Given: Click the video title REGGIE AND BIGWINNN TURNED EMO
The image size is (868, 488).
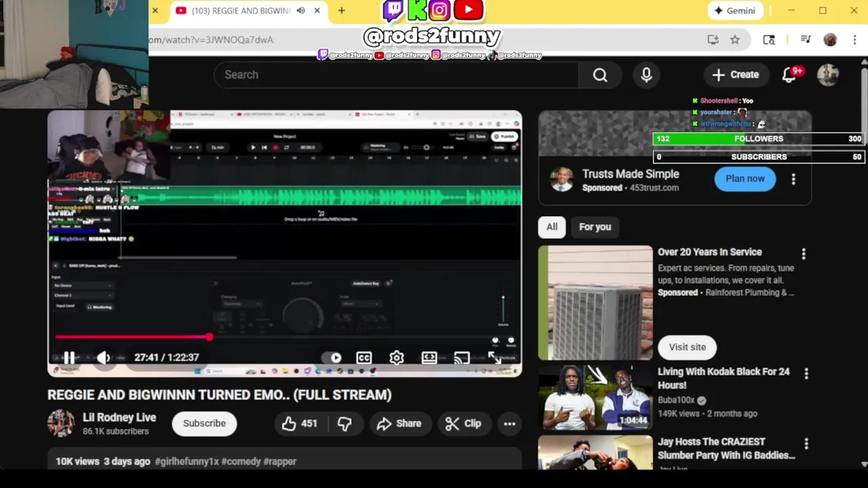Looking at the screenshot, I should (220, 394).
